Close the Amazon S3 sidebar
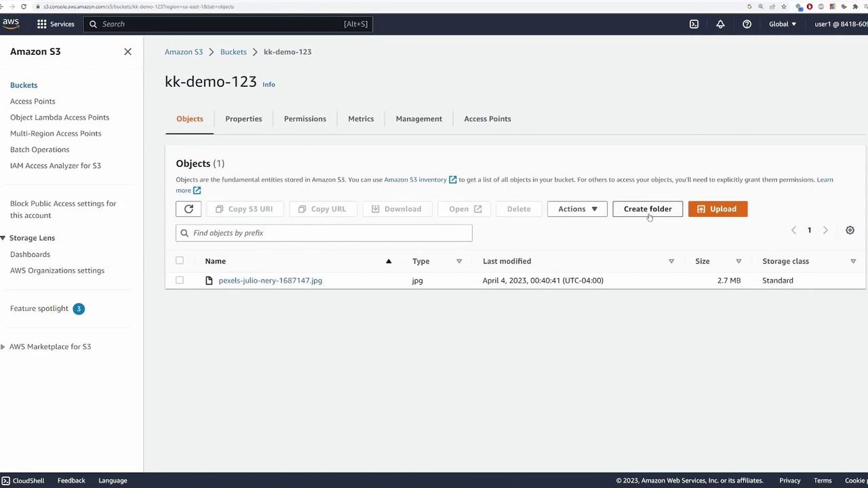The width and height of the screenshot is (868, 488). 127,52
